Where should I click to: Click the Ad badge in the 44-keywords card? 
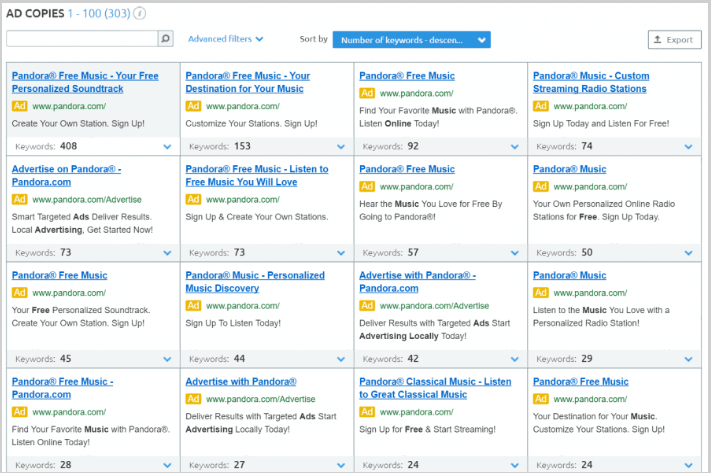[x=193, y=306]
